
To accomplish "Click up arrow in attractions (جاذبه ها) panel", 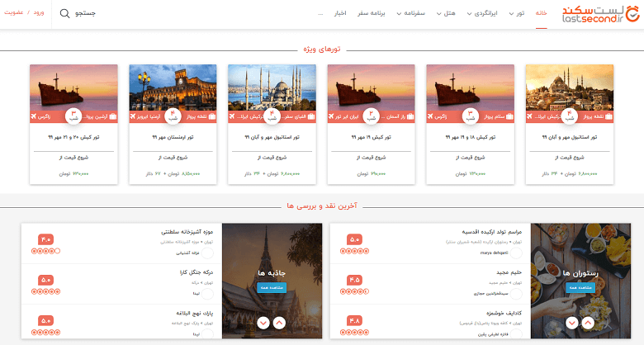I will pos(278,323).
